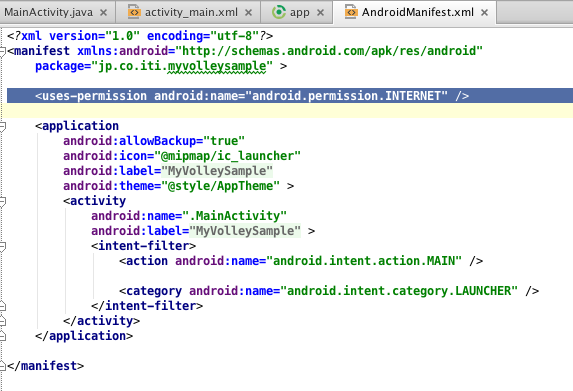Collapse the intent-filter fold marker
Image resolution: width=573 pixels, height=391 pixels.
pyautogui.click(x=3, y=247)
